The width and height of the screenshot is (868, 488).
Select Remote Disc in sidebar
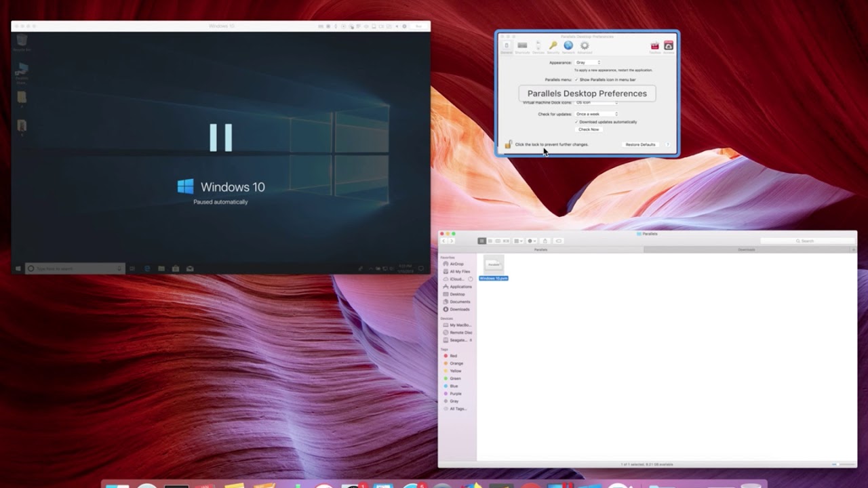pyautogui.click(x=457, y=333)
